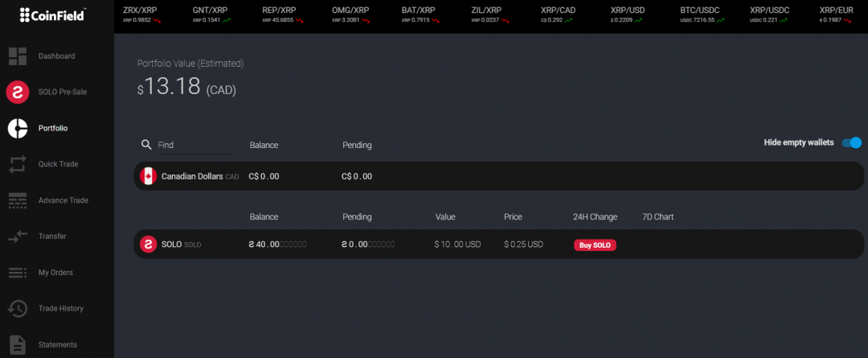Click the Canadian flag wallet icon
The image size is (868, 358).
click(148, 176)
